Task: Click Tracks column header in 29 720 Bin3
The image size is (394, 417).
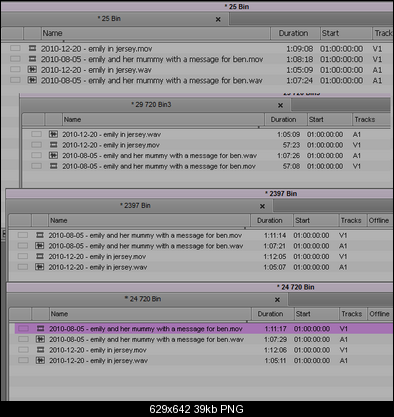Action: click(371, 120)
